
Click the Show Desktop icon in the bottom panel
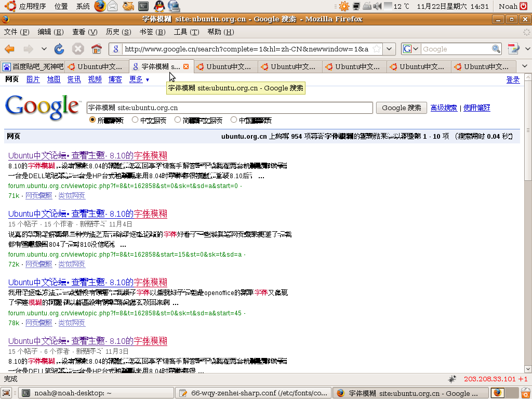(6, 393)
